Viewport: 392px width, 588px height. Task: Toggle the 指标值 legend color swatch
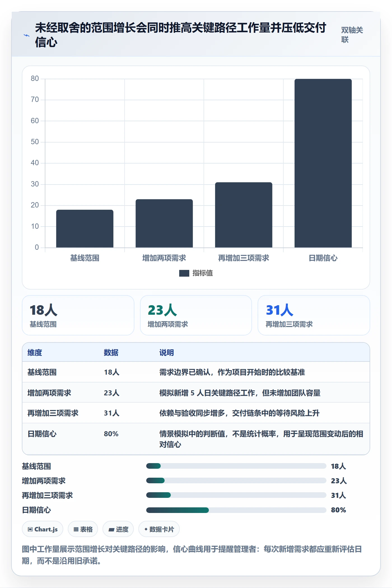pos(184,273)
